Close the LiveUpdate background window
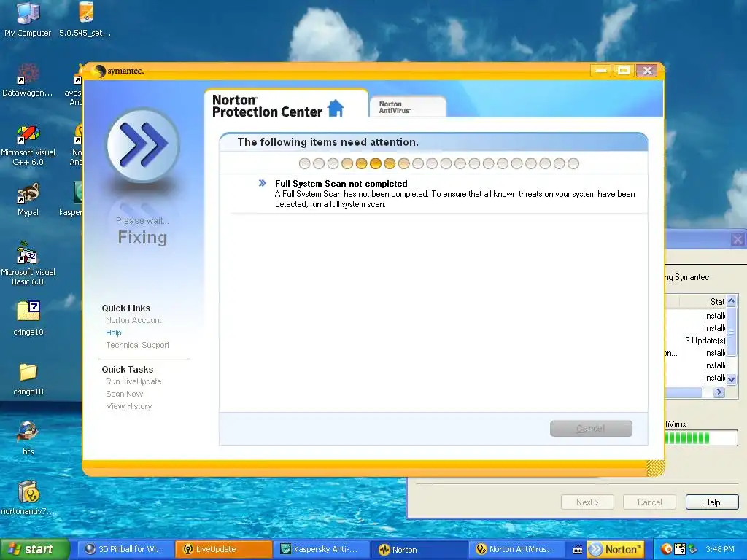The height and width of the screenshot is (560, 747). click(x=738, y=239)
